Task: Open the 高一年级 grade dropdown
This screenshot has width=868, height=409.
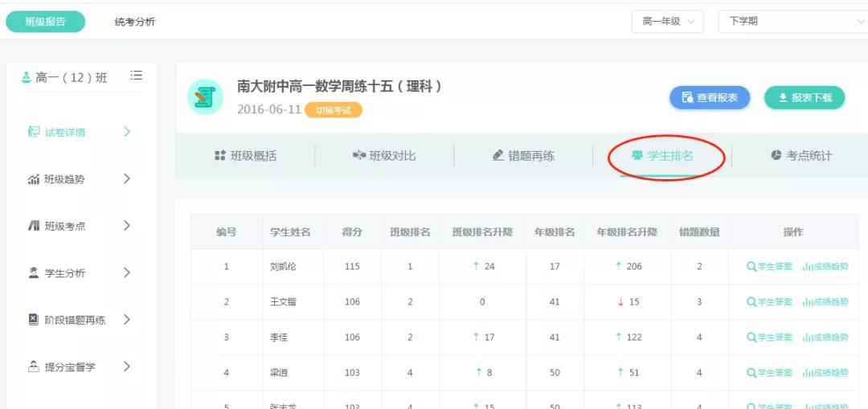Action: coord(667,22)
